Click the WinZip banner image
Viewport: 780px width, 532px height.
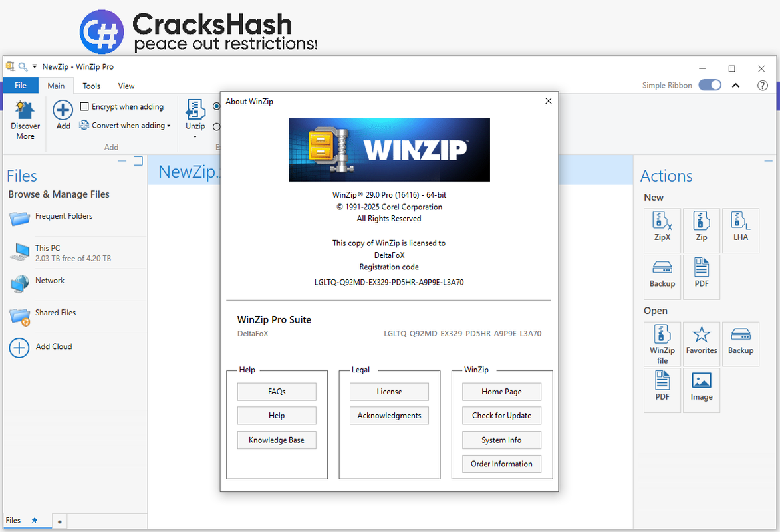click(x=389, y=150)
